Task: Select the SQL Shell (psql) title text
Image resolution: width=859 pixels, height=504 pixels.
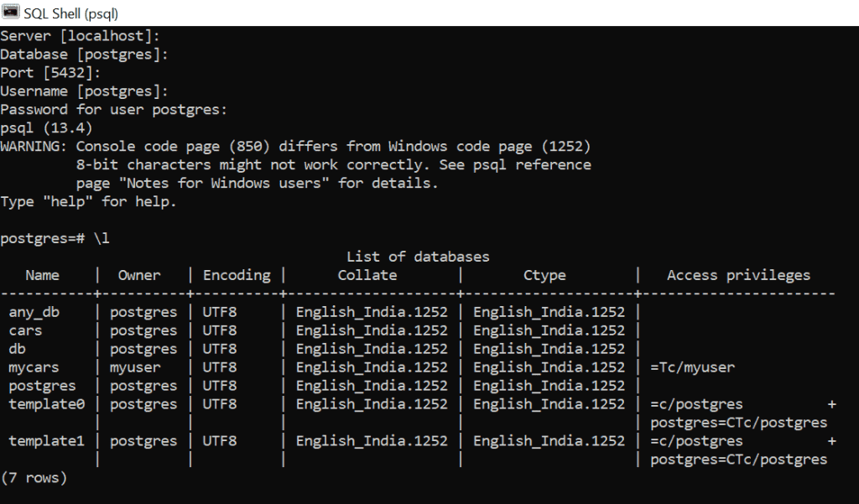Action: (x=69, y=13)
